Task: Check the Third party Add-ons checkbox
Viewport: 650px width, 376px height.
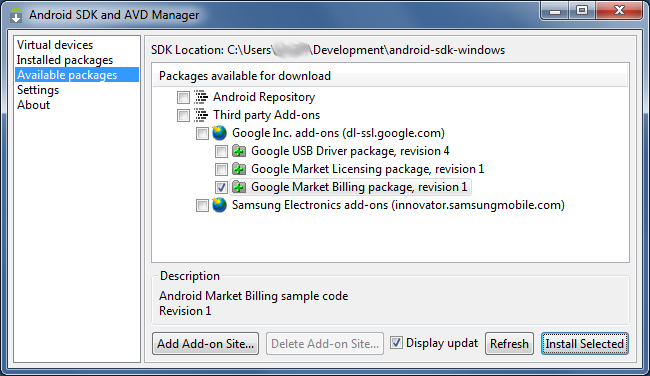Action: tap(183, 115)
